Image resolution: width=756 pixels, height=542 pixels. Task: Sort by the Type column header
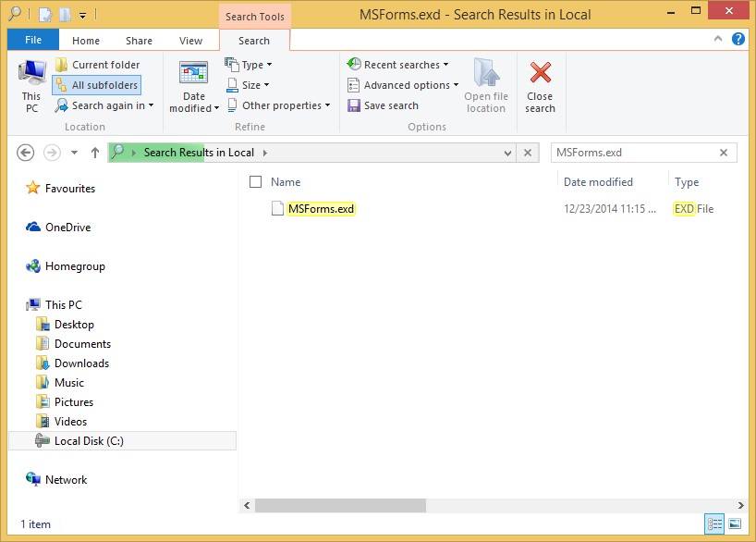tap(687, 182)
